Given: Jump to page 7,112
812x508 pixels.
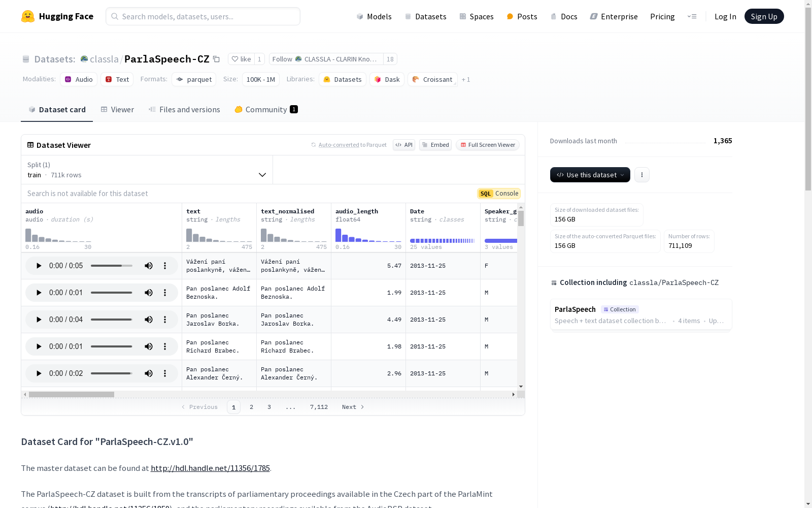Looking at the screenshot, I should [319, 407].
